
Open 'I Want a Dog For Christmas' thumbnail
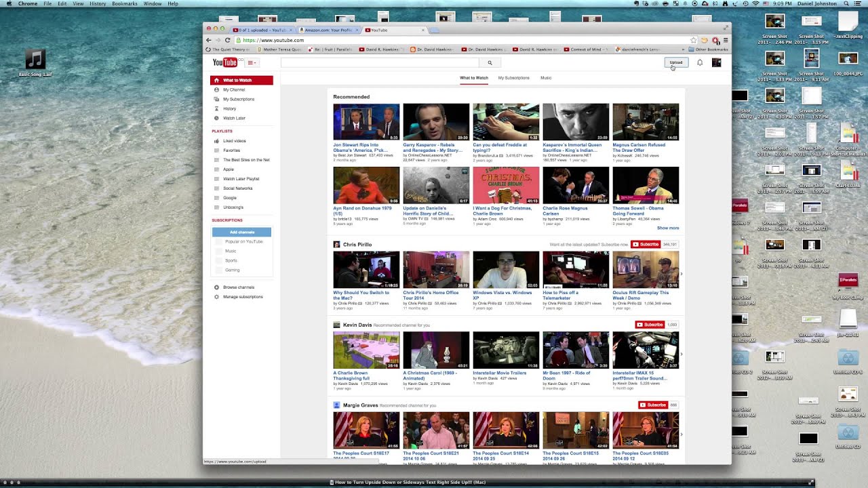coord(506,185)
